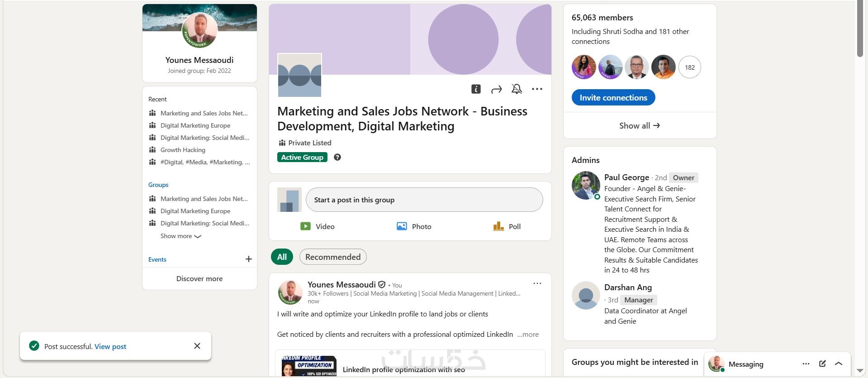
Task: Open the group's more options menu
Action: point(537,89)
